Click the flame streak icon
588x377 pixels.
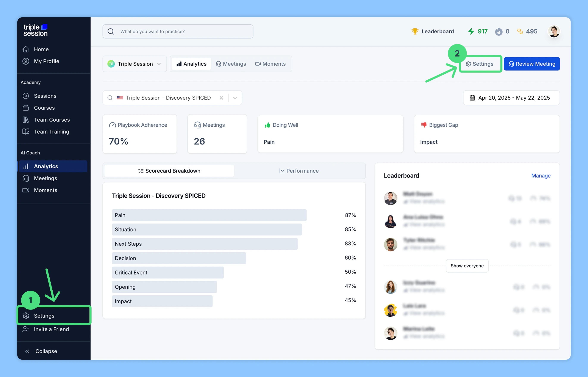pyautogui.click(x=499, y=31)
